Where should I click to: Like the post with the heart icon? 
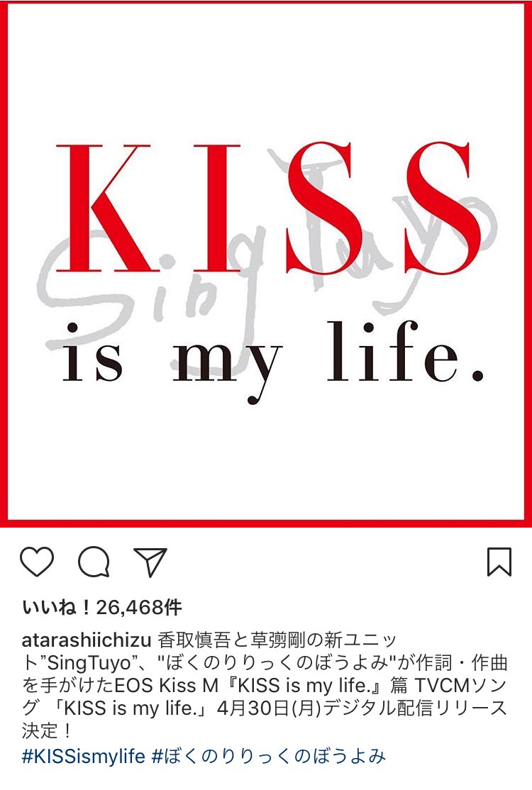(x=37, y=561)
